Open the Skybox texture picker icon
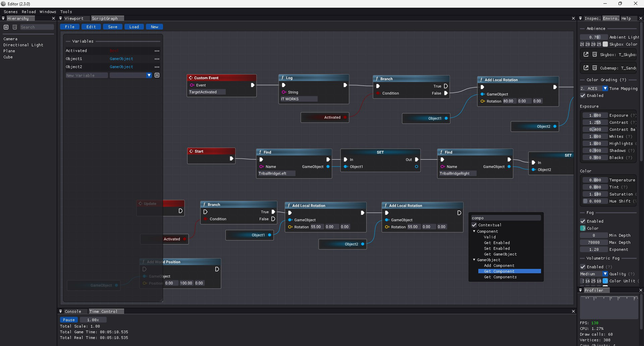The width and height of the screenshot is (644, 346). [586, 54]
